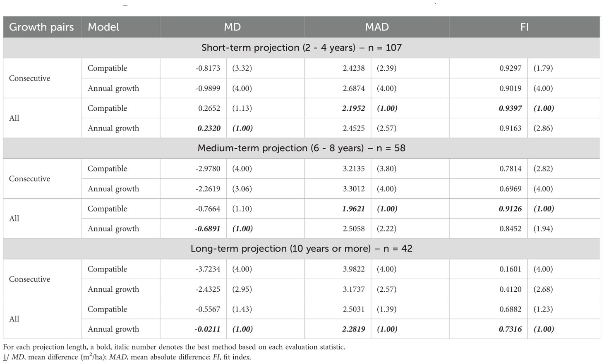This screenshot has height=364, width=604.
Task: Select the Long-term projection section heading
Action: coord(302,248)
